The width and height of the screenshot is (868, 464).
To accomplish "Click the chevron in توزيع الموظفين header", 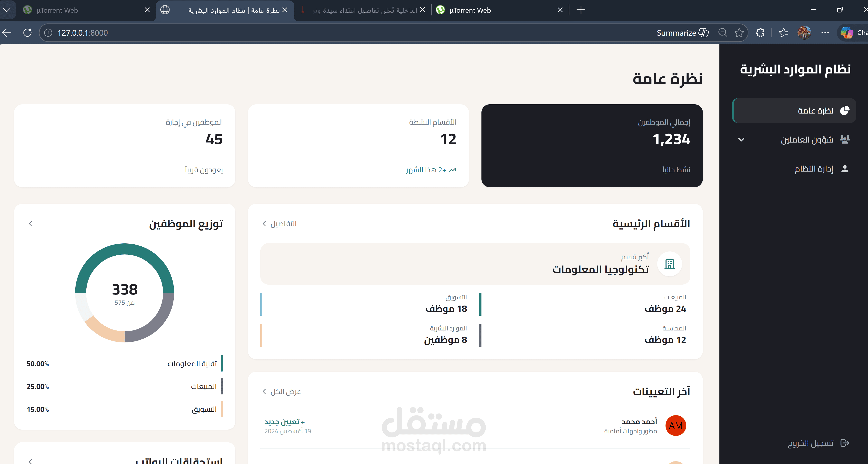I will coord(31,224).
